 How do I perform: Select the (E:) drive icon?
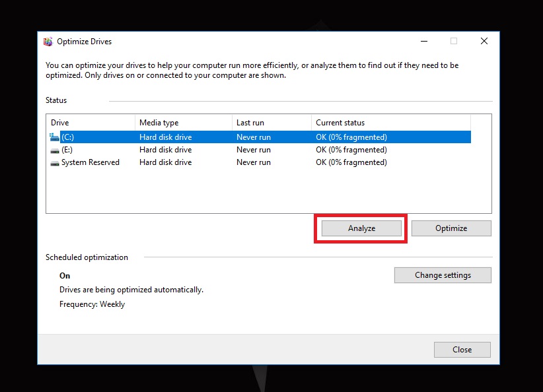click(x=55, y=150)
